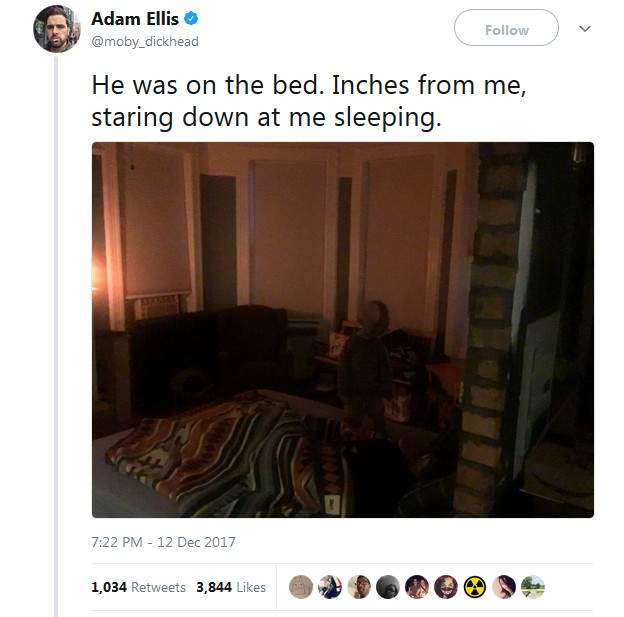Click the third liker avatar in the row

pos(359,587)
